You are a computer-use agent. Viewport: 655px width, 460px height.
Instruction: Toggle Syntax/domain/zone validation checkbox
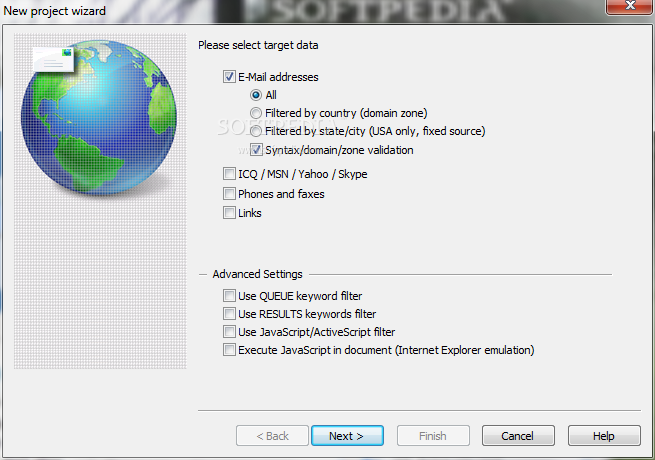tap(256, 150)
